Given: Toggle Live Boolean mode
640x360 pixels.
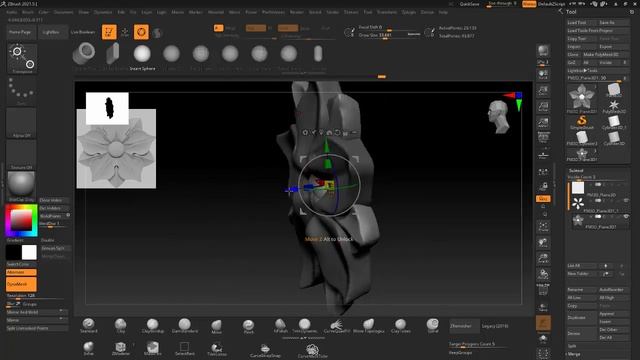Looking at the screenshot, I should tap(83, 32).
